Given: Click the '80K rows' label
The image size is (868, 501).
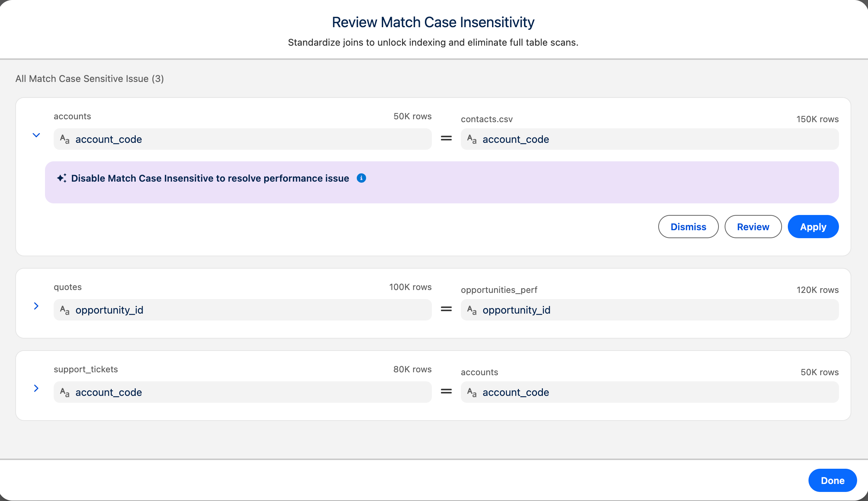Looking at the screenshot, I should coord(413,369).
